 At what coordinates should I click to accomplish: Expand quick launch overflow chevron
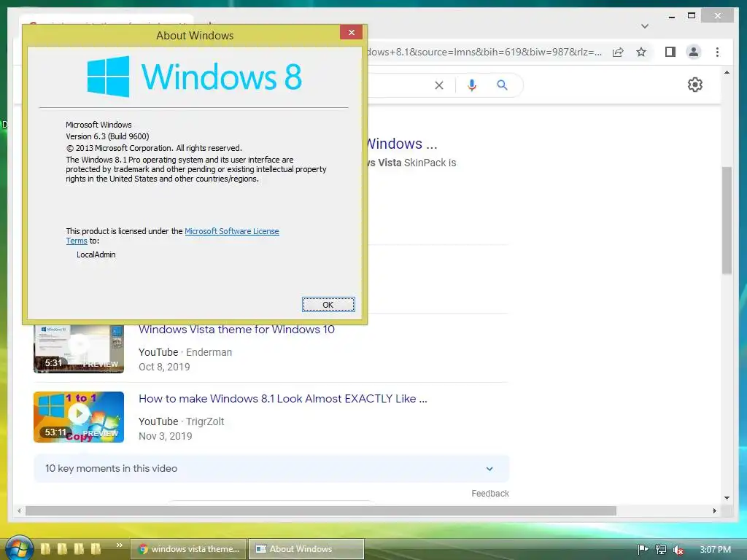coord(119,545)
